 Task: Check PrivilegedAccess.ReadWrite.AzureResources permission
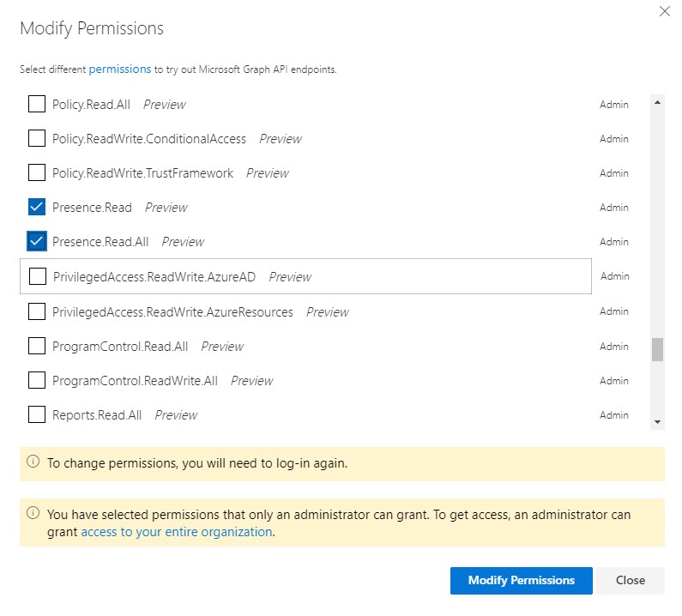pyautogui.click(x=37, y=312)
